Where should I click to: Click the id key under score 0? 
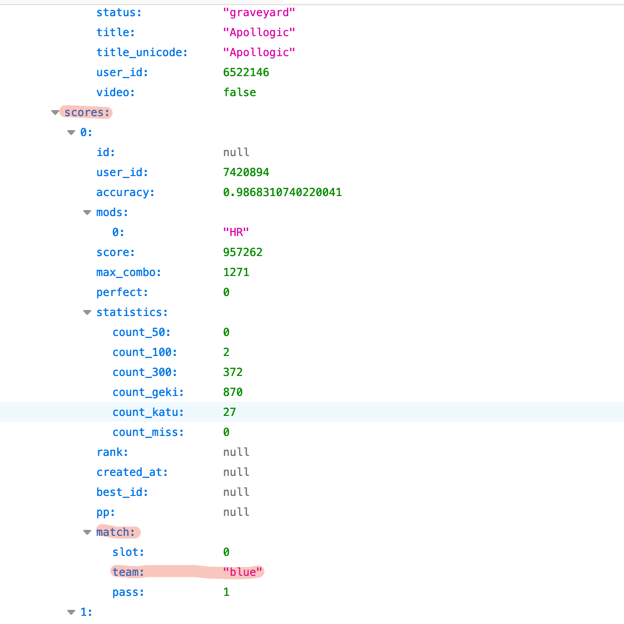coord(105,152)
